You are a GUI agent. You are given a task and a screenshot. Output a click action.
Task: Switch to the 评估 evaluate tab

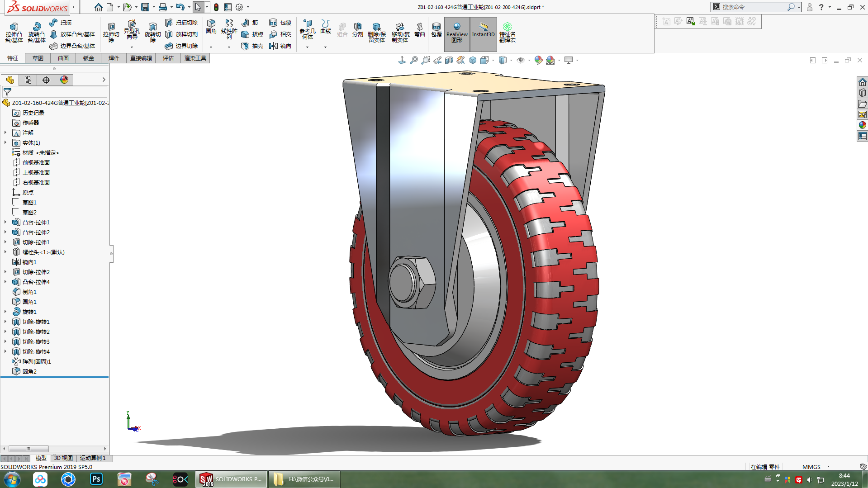[168, 58]
